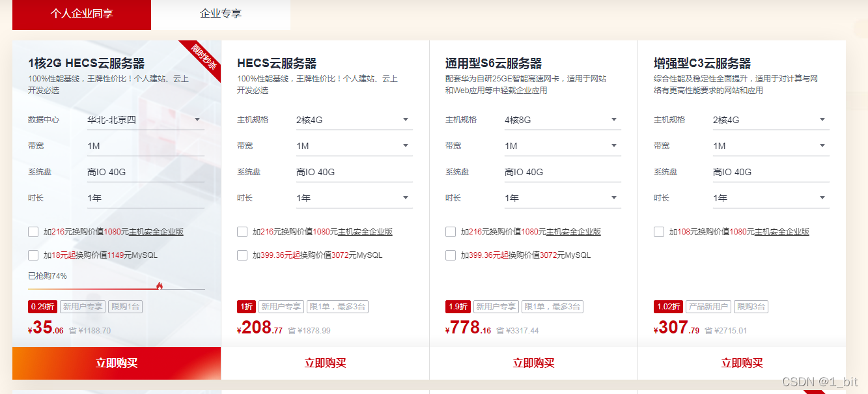Click the 限购1台 tag
Image resolution: width=868 pixels, height=394 pixels.
(x=125, y=307)
